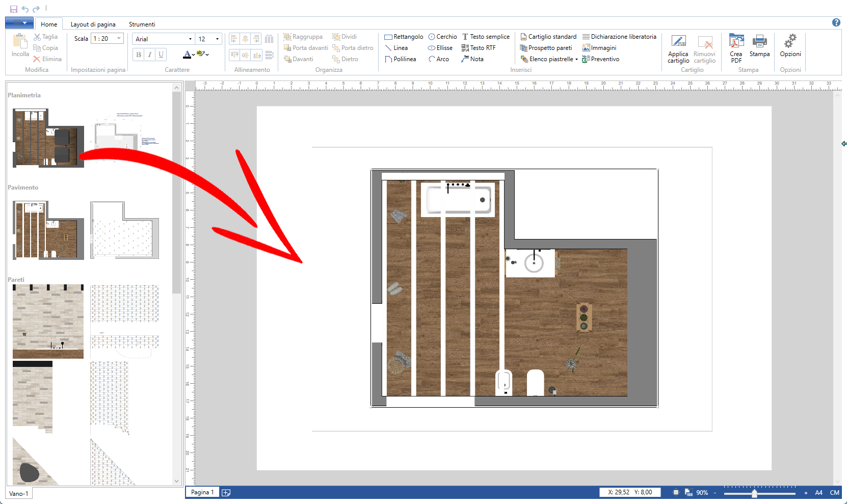The width and height of the screenshot is (847, 504).
Task: Select the Polilinea drawing tool
Action: pyautogui.click(x=400, y=59)
